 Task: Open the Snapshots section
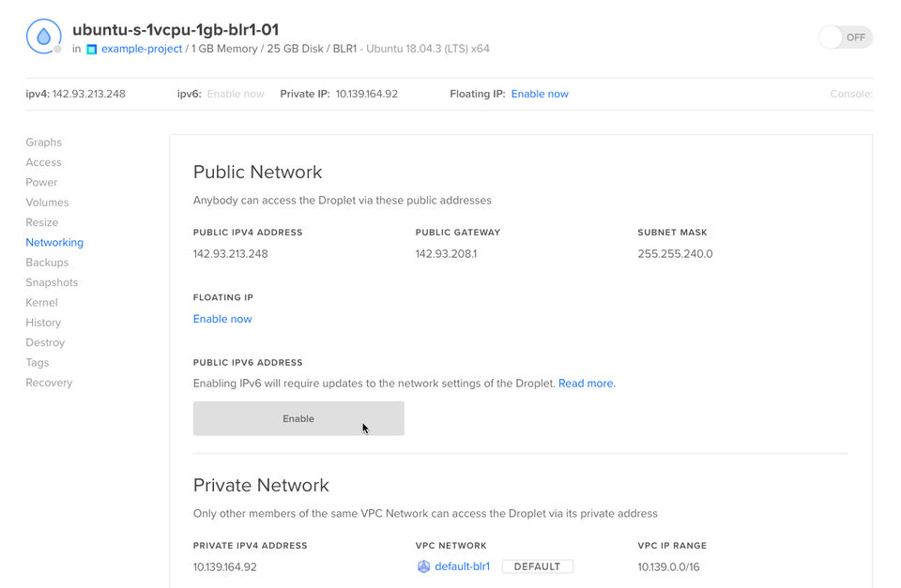[x=52, y=282]
